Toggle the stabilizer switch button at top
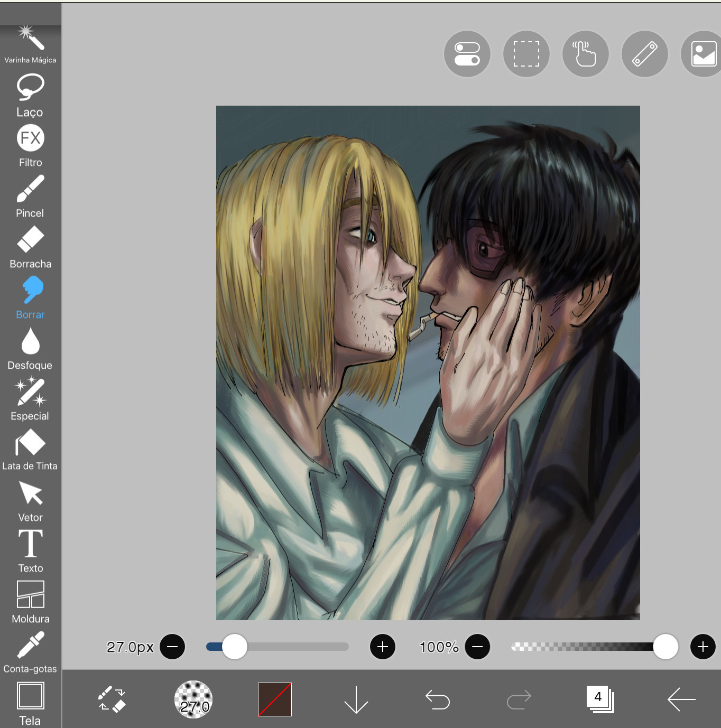The image size is (721, 728). point(467,54)
